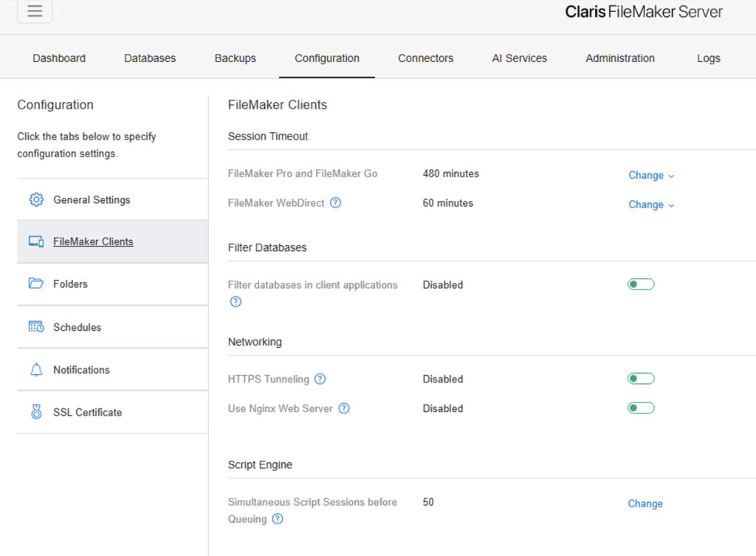Click the Networking section heading

[x=255, y=342]
